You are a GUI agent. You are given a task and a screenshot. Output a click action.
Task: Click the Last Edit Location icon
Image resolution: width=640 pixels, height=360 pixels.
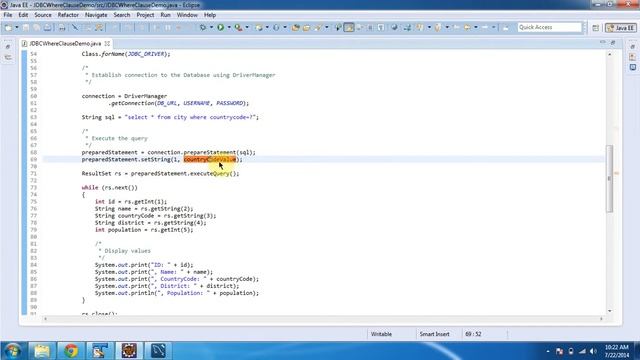(456, 28)
